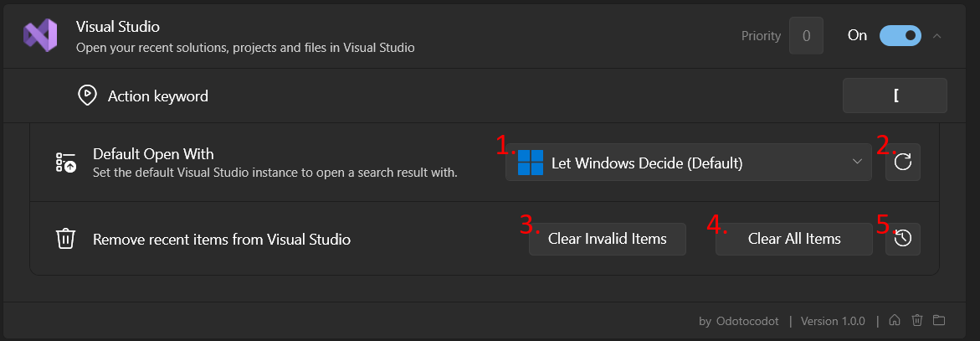Click the Action keyword button showing [
980x341 pixels.
pos(895,96)
